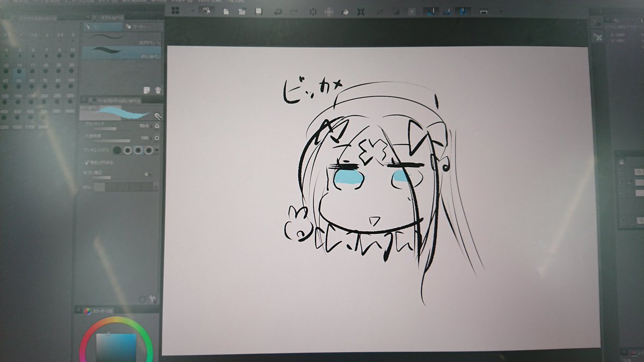Viewport: 644px width, 362px height.
Task: Open opacity dynamics button beside 100
Action: (x=157, y=138)
